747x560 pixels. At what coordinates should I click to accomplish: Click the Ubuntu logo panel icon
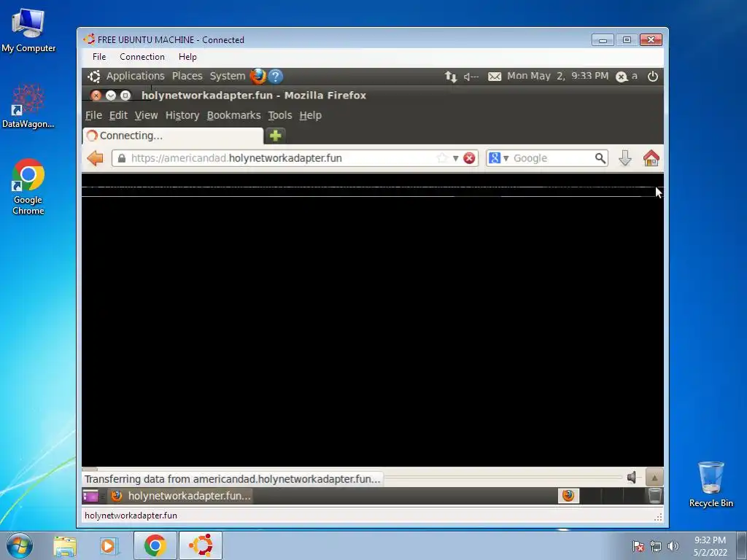tap(94, 76)
